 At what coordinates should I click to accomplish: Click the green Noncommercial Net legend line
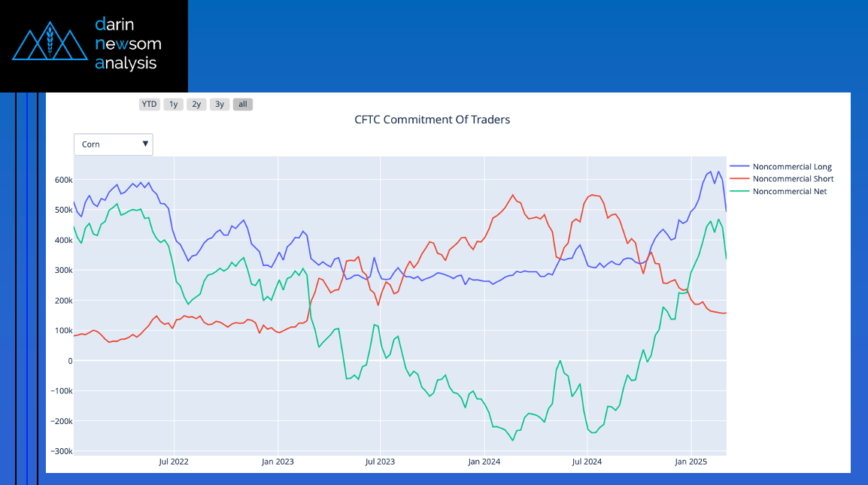(x=739, y=192)
